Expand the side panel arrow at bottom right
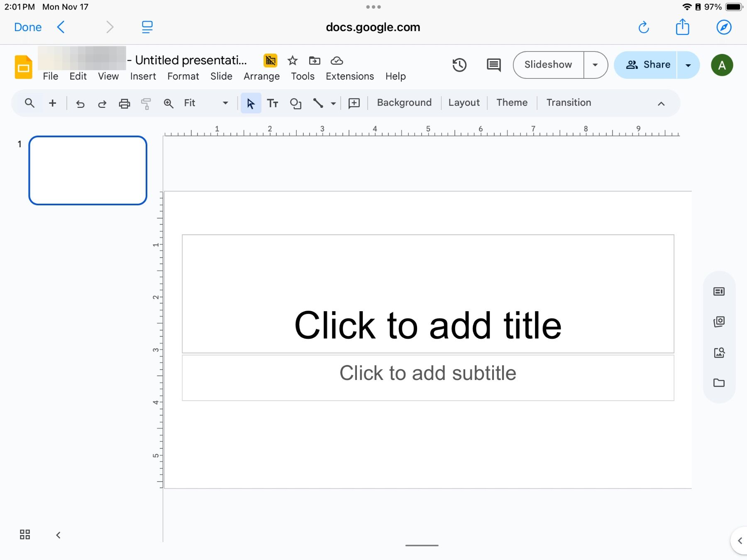 (740, 540)
